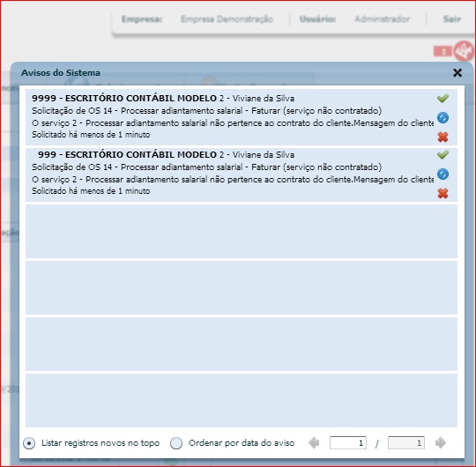Click the red notification counter badge
The height and width of the screenshot is (467, 476).
point(443,51)
